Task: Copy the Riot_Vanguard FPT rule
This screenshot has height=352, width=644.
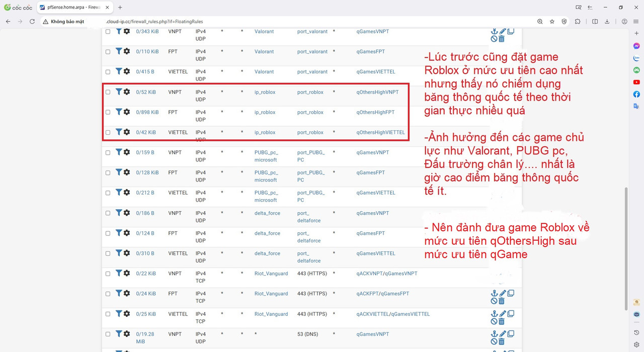Action: (x=511, y=293)
